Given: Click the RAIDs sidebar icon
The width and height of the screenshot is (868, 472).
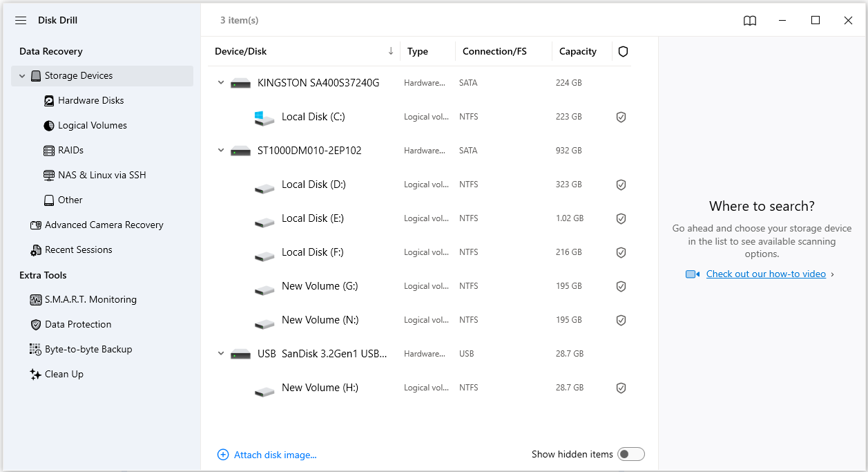Looking at the screenshot, I should coord(48,150).
